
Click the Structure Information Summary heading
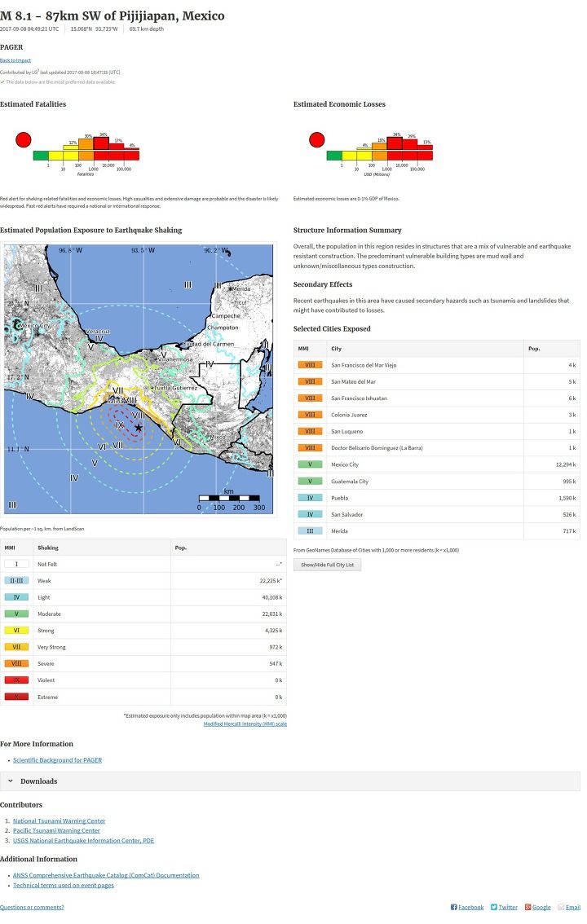pyautogui.click(x=347, y=231)
